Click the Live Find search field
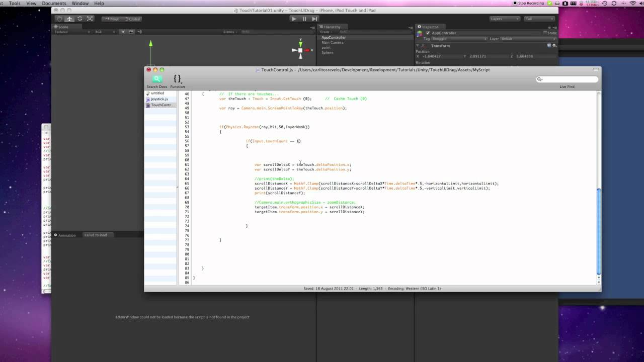 [x=567, y=79]
